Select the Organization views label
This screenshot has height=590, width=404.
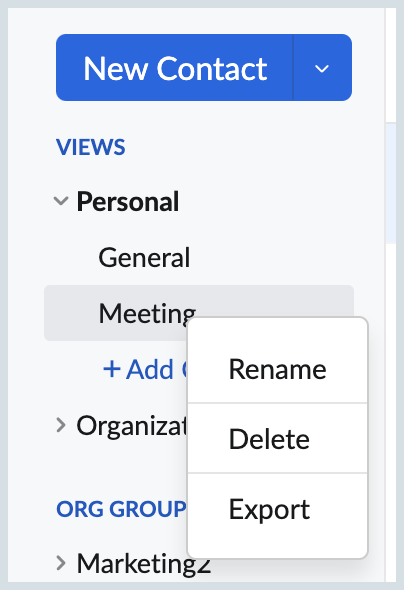(x=132, y=426)
